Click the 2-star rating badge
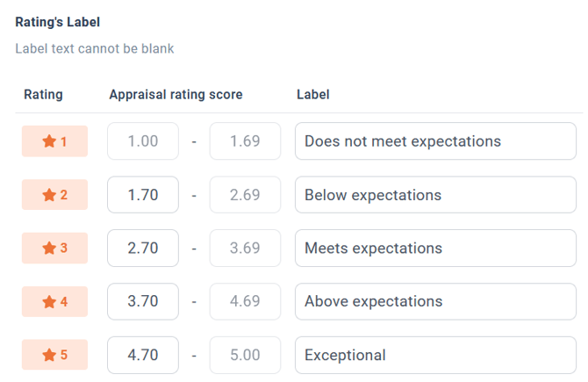Image resolution: width=588 pixels, height=382 pixels. coord(54,195)
